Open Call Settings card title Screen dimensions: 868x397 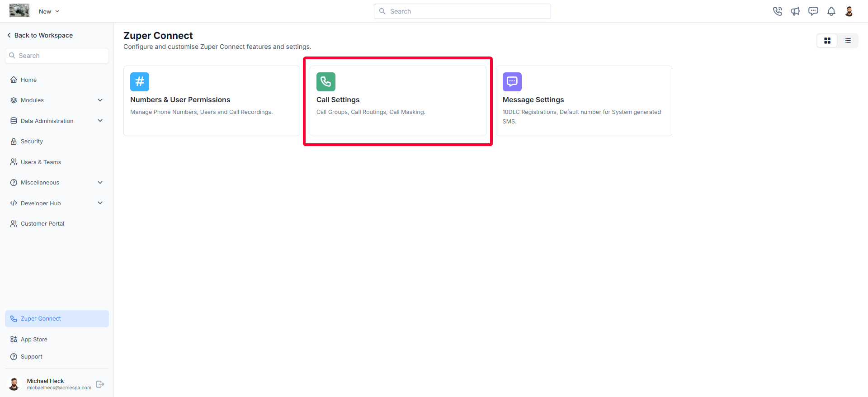tap(338, 100)
